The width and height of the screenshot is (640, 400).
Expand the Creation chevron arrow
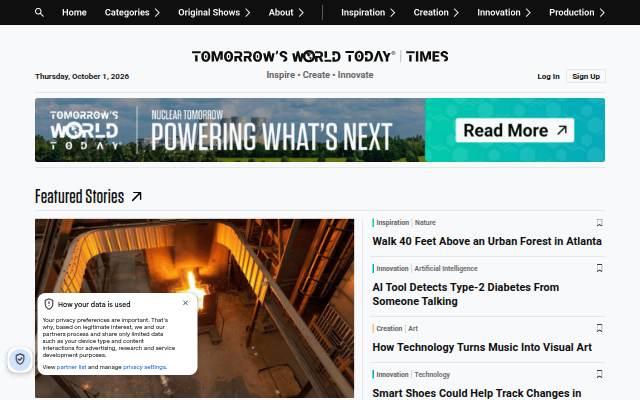click(456, 13)
